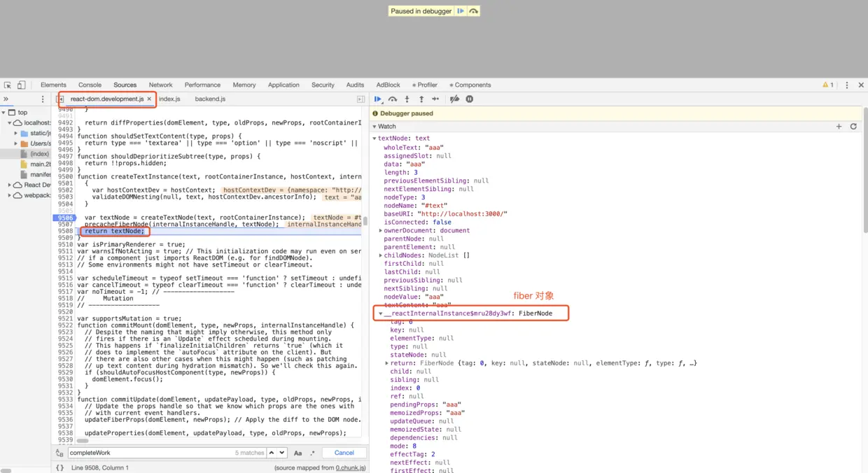
Task: Switch to the Performance tab
Action: (202, 85)
